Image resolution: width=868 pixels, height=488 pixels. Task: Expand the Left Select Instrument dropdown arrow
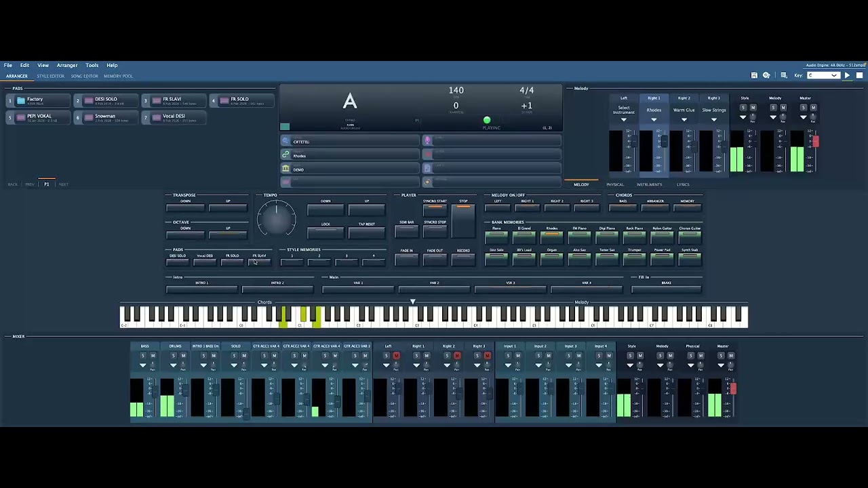(x=624, y=120)
